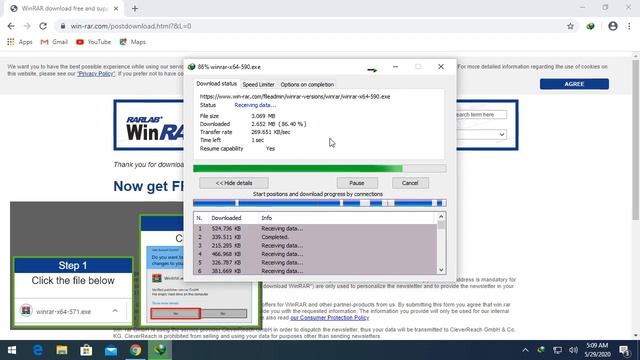This screenshot has width=640, height=360.
Task: Click the blue connections progress bar
Action: pos(320,203)
